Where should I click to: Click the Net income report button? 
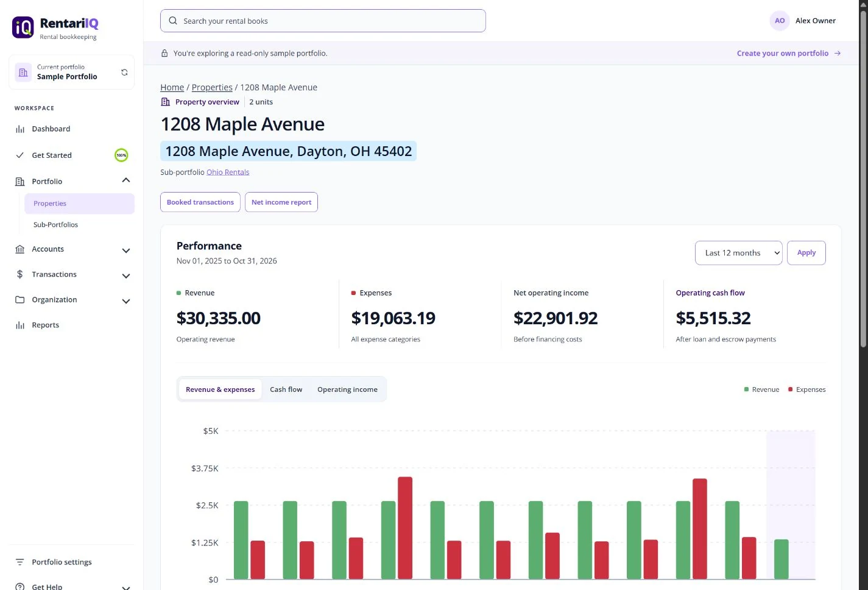281,202
